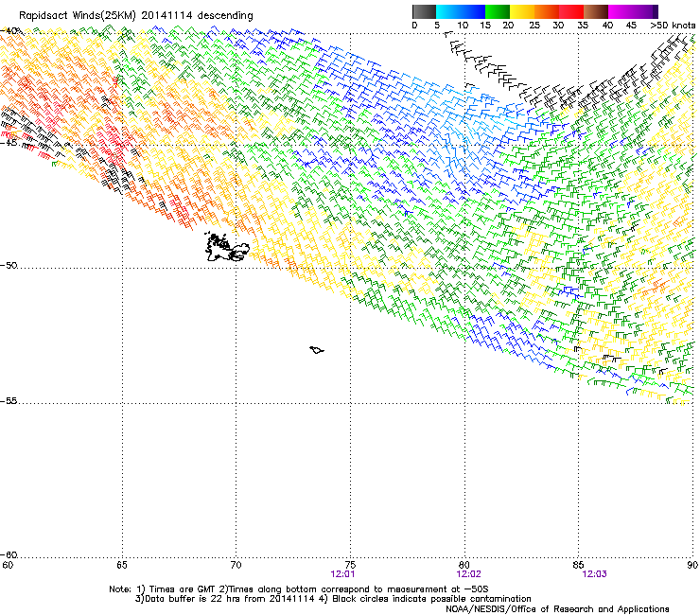
Task: Click the latitude label '-60'
Action: click(x=9, y=555)
